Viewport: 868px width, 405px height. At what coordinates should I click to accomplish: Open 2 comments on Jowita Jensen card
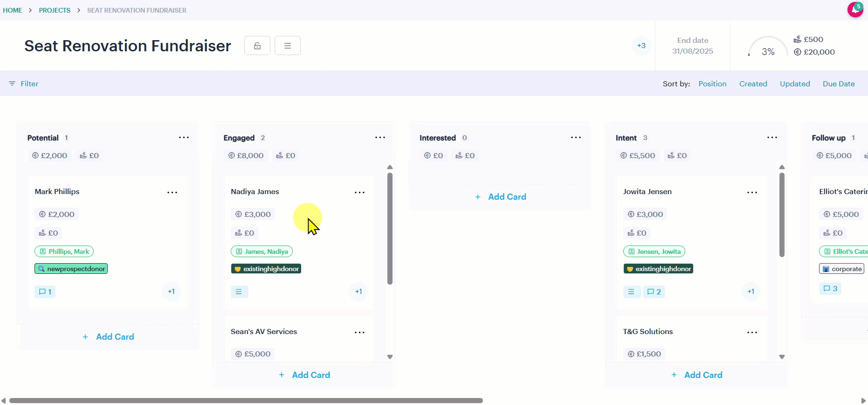pos(654,292)
